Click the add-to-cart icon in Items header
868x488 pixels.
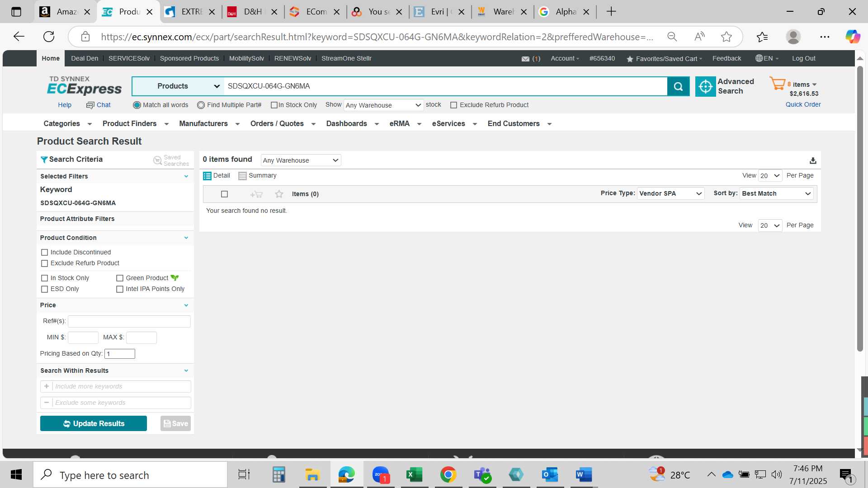coord(256,194)
